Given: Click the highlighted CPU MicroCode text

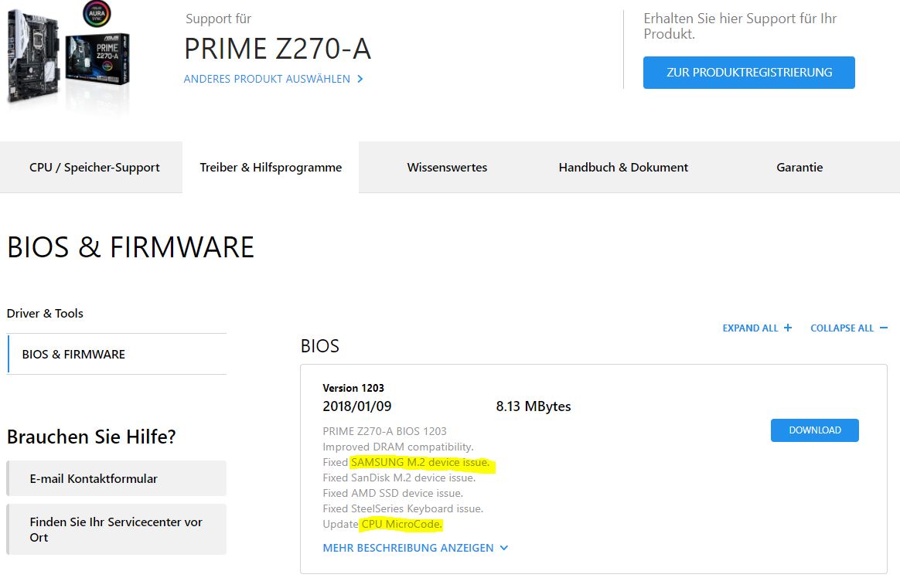Looking at the screenshot, I should [x=402, y=525].
